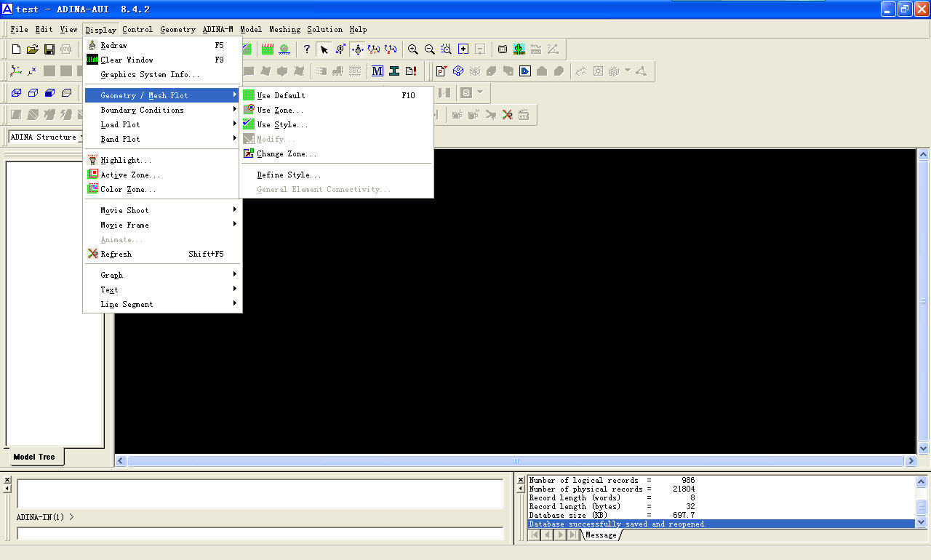Image resolution: width=931 pixels, height=560 pixels.
Task: Select Highlight... from the Display menu
Action: click(162, 160)
